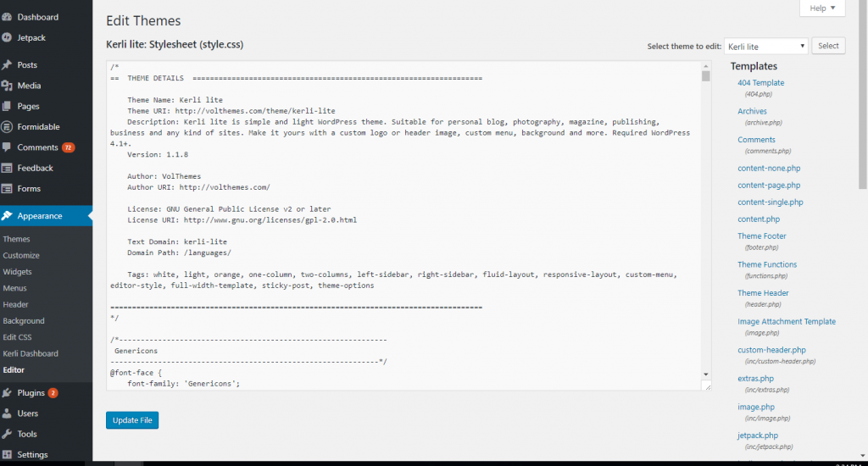Open content.php template
The image size is (868, 466).
click(759, 219)
